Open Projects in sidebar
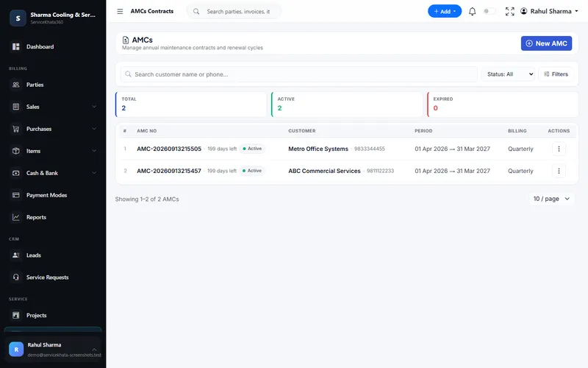 [52, 316]
